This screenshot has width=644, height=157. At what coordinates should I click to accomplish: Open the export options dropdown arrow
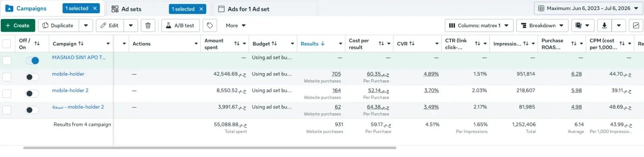(619, 25)
